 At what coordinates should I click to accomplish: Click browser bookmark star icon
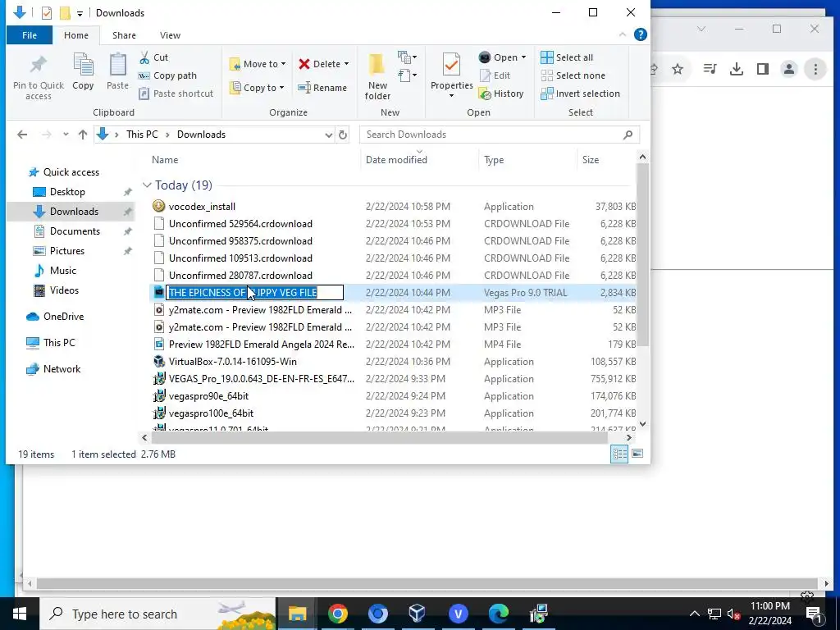[x=678, y=69]
